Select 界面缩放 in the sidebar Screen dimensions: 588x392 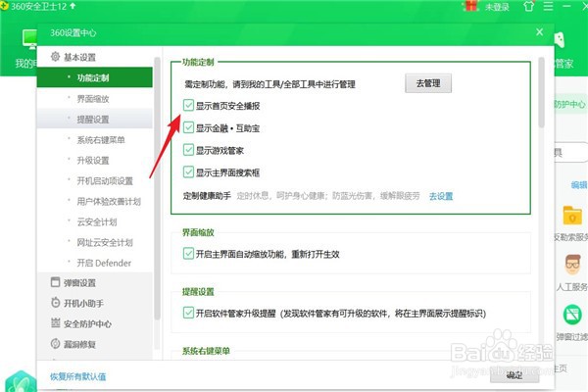[x=94, y=99]
